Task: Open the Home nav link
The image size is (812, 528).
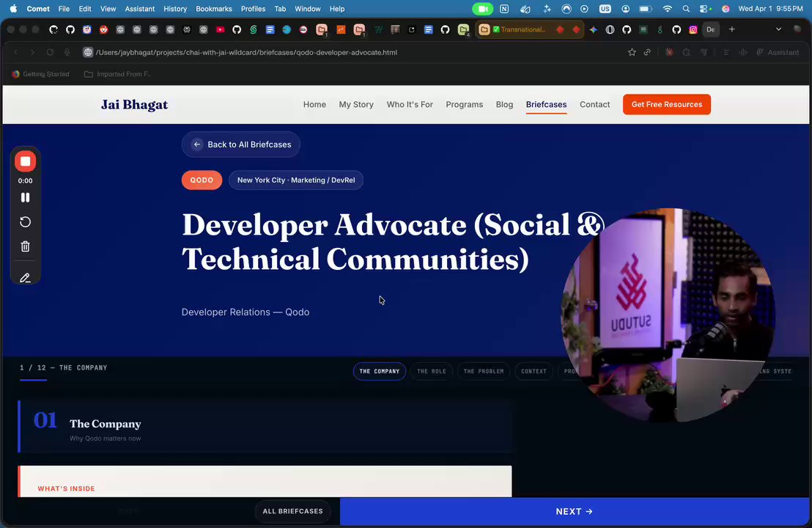Action: point(314,104)
